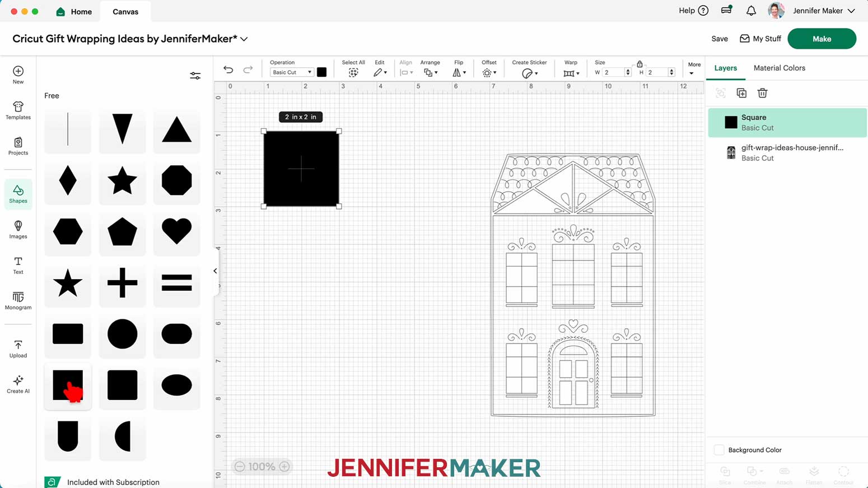The height and width of the screenshot is (488, 868).
Task: Select the Square layer row
Action: tap(787, 122)
